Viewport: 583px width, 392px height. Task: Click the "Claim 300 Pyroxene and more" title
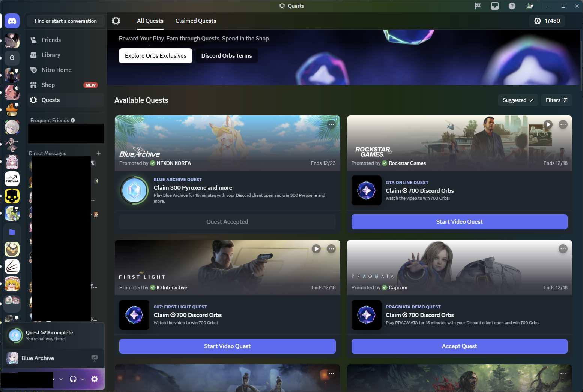pos(193,187)
